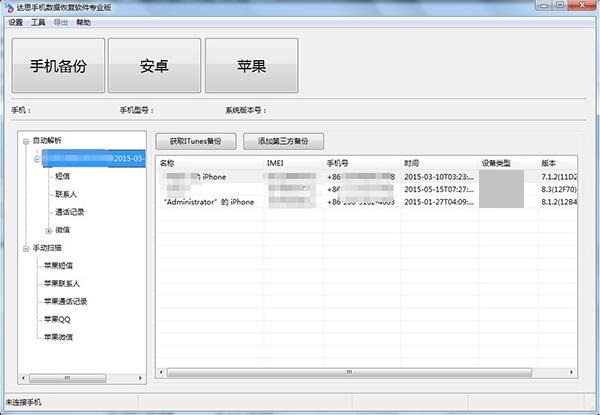Collapse the 自动解析 tree node
600x415 pixels.
[x=25, y=141]
